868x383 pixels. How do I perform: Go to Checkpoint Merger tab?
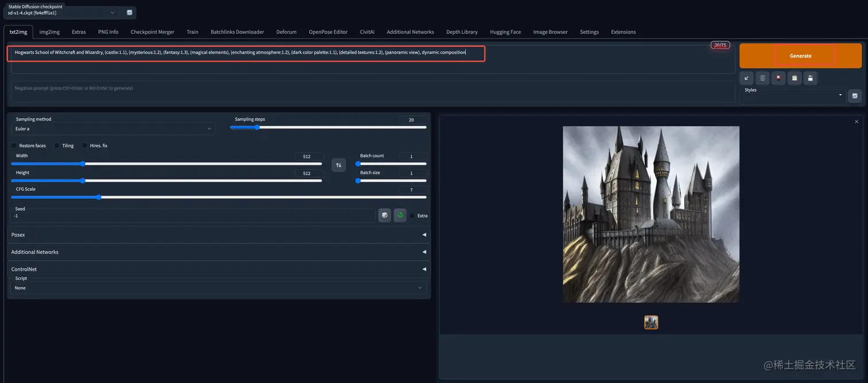[152, 32]
